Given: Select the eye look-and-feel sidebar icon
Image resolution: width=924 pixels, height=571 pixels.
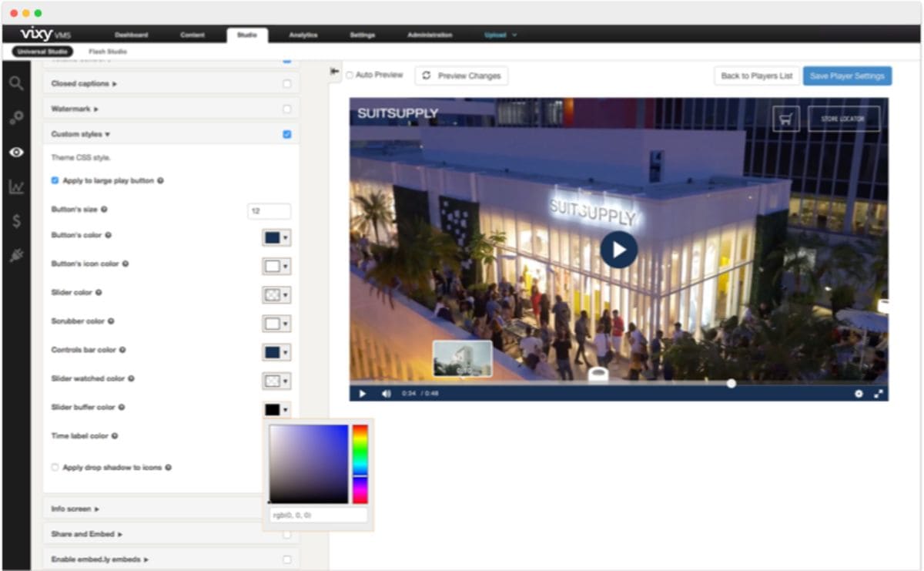Looking at the screenshot, I should click(16, 152).
